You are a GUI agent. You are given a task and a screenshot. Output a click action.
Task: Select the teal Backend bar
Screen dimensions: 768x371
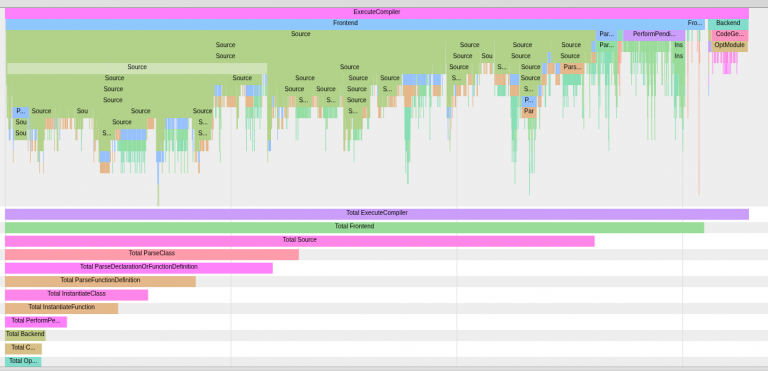coord(728,24)
